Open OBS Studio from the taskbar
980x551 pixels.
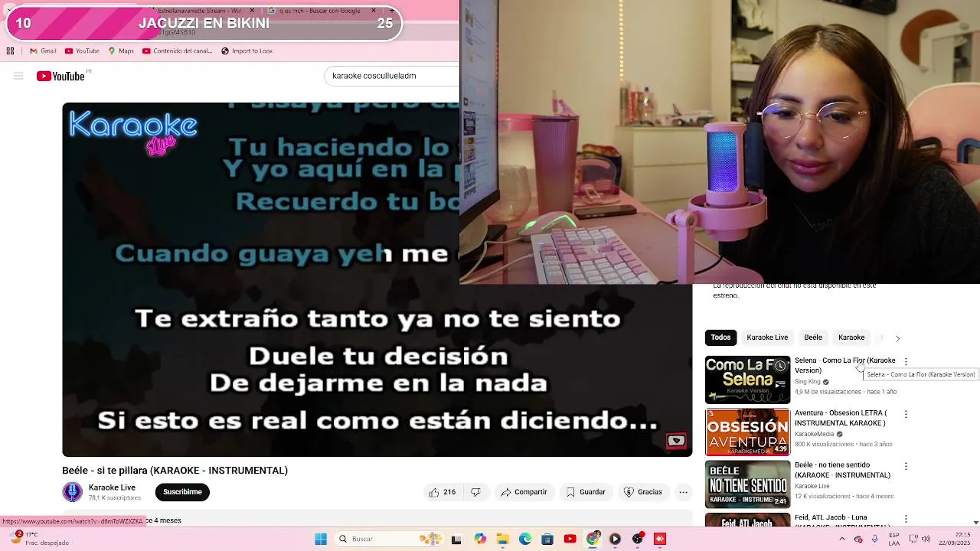(638, 539)
